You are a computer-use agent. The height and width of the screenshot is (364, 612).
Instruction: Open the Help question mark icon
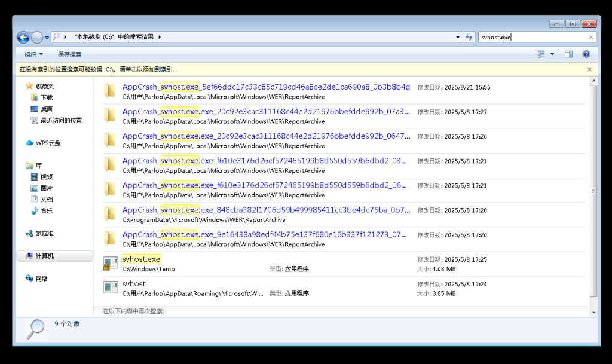click(586, 54)
